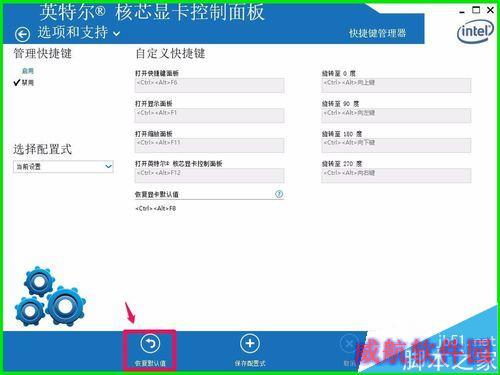The height and width of the screenshot is (375, 500).
Task: Click the 打开快捷键面板 hotkey field
Action: tap(209, 85)
